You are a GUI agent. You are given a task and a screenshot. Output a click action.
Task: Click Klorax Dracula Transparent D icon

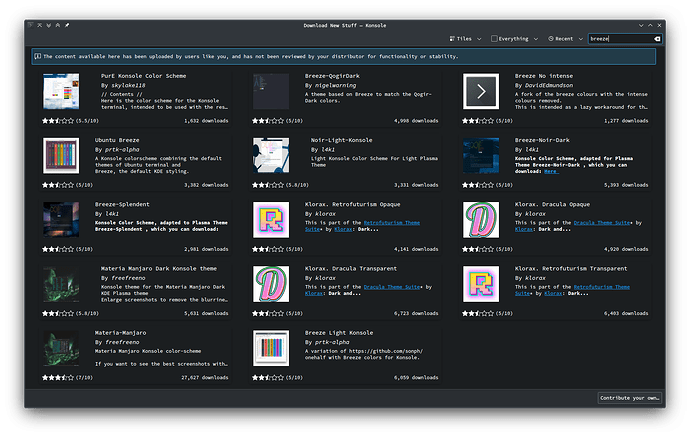271,284
